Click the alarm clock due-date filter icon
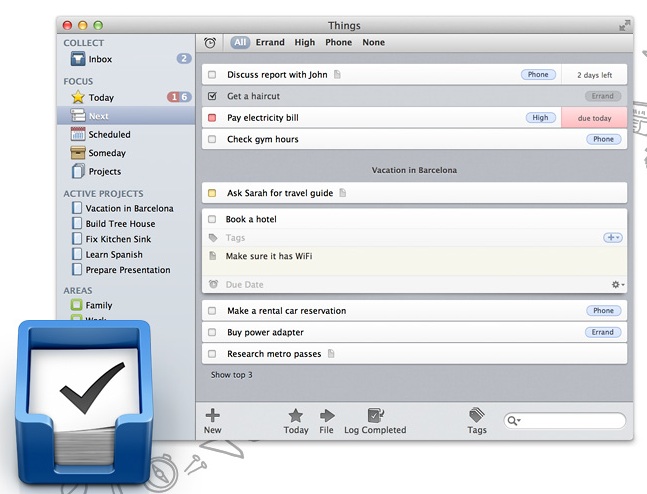647x494 pixels. pyautogui.click(x=210, y=43)
